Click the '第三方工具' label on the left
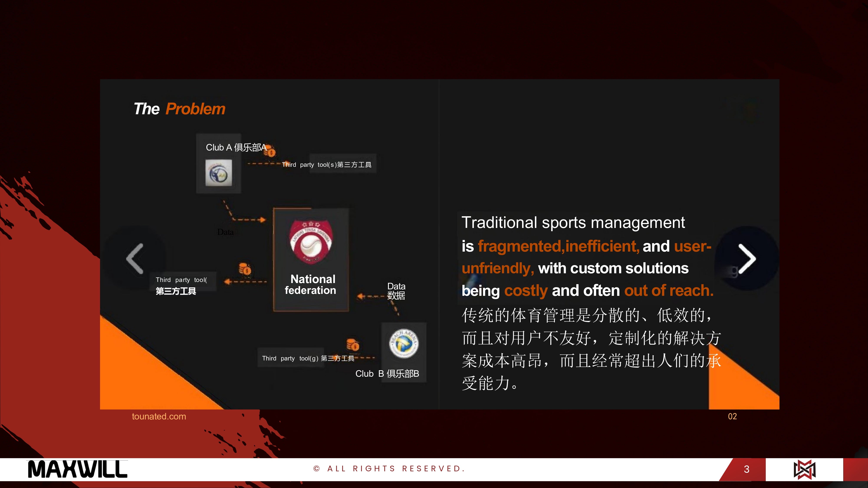Screen dimensions: 868x488 click(x=176, y=291)
